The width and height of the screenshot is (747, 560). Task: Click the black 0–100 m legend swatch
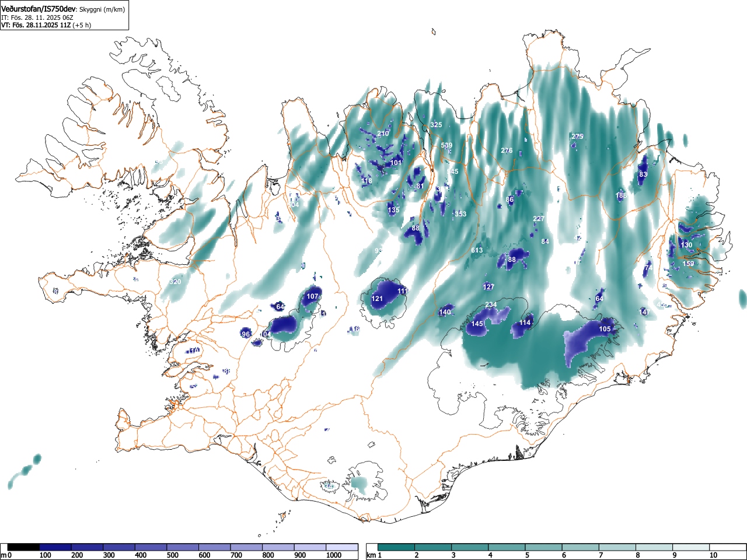pyautogui.click(x=24, y=547)
